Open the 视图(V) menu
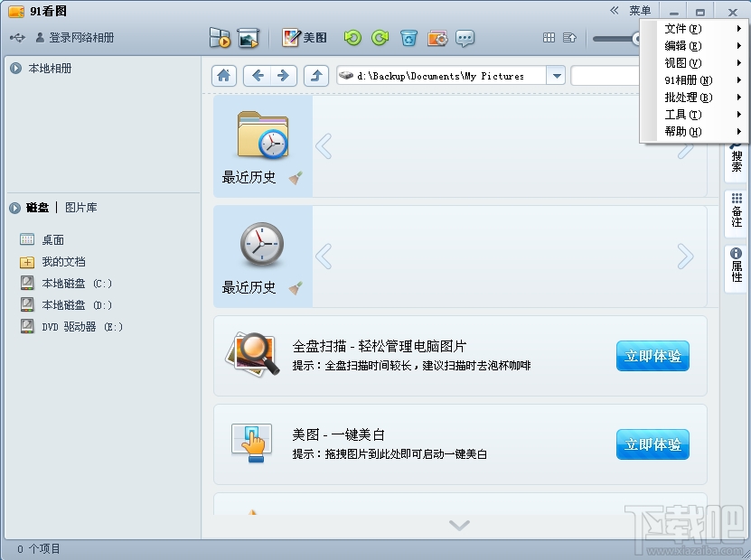 tap(695, 63)
